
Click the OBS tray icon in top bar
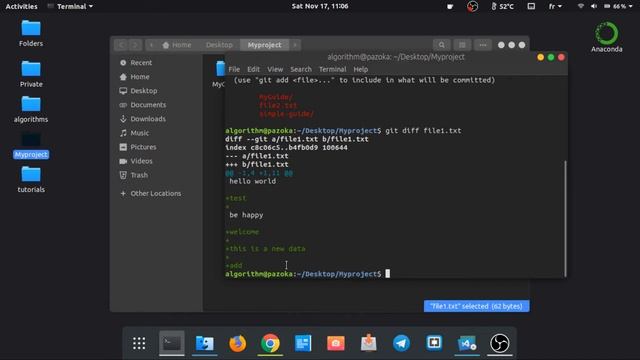472,7
